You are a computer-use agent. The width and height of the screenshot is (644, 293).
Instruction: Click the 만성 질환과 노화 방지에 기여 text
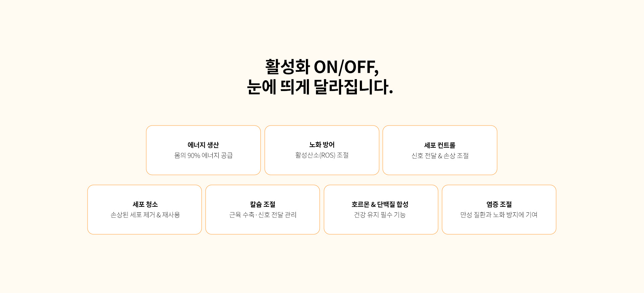tap(499, 215)
